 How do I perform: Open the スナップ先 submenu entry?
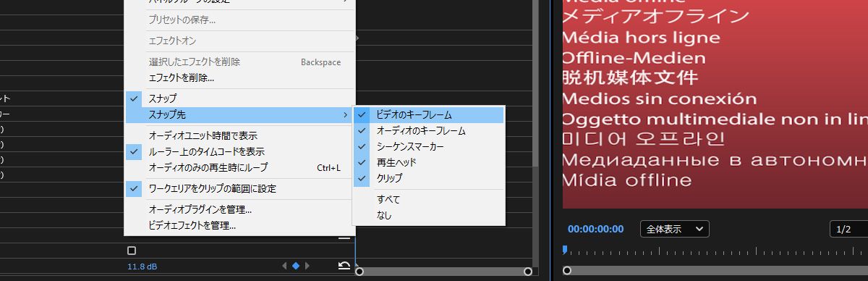click(x=239, y=114)
